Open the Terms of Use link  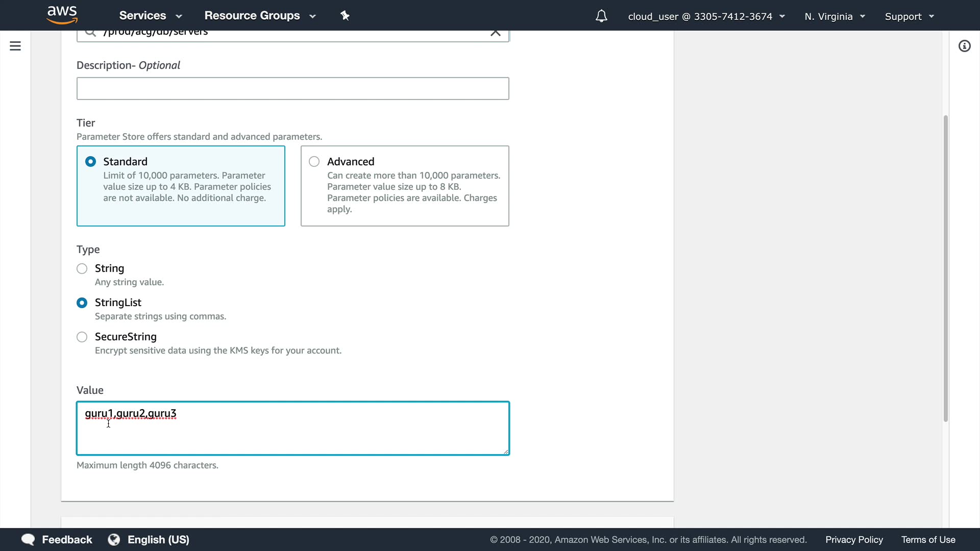click(x=928, y=539)
